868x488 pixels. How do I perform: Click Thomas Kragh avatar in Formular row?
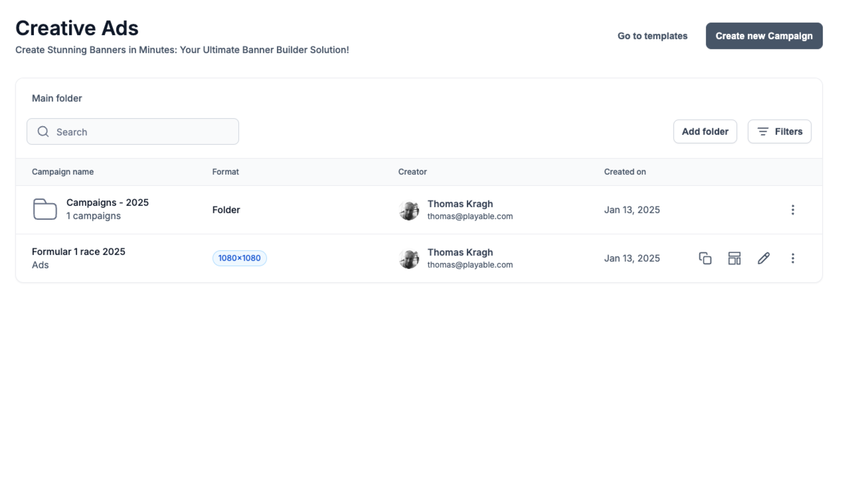(x=409, y=259)
